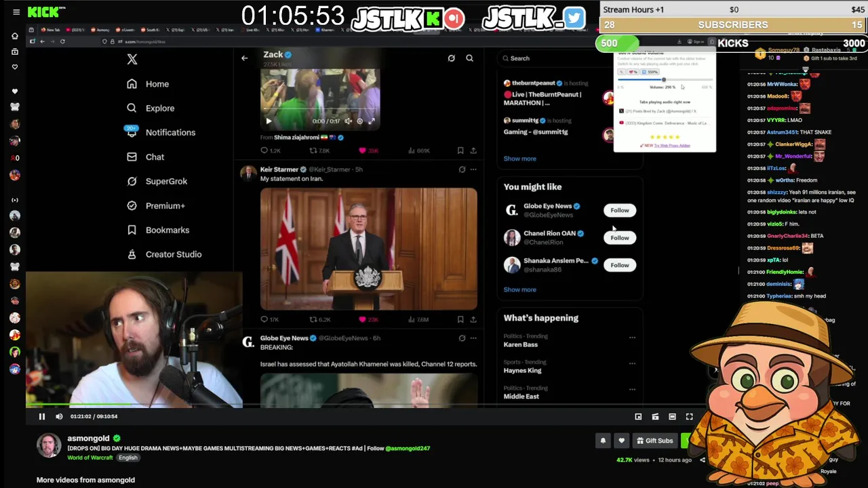Click the back arrow beside Zack
This screenshot has height=488, width=868.
pos(244,58)
